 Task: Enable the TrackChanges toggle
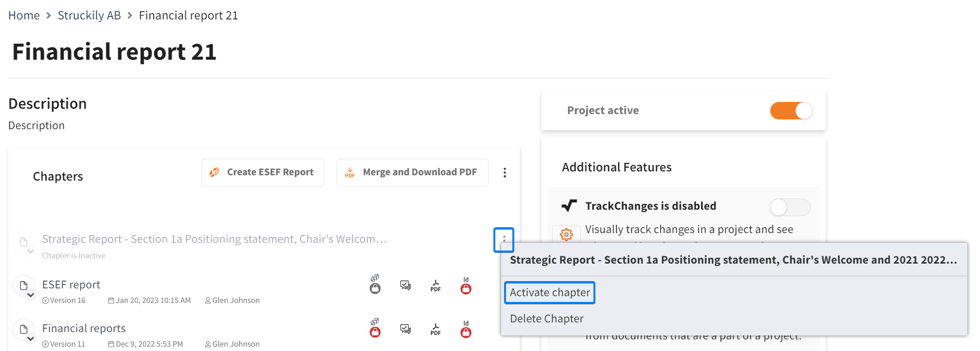[790, 207]
